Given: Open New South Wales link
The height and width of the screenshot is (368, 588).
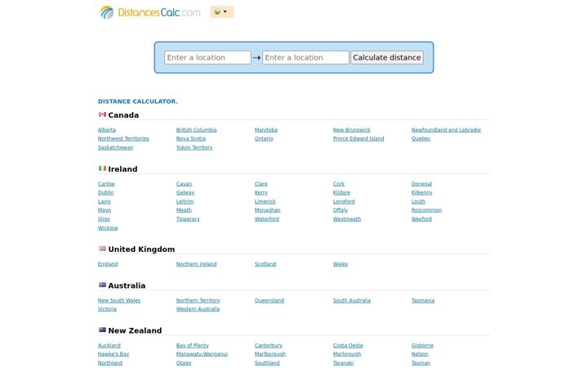Looking at the screenshot, I should (x=119, y=301).
